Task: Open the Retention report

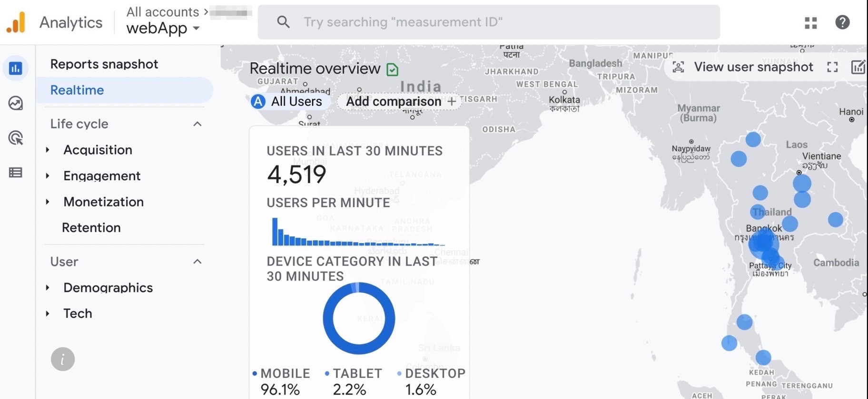Action: (x=91, y=228)
